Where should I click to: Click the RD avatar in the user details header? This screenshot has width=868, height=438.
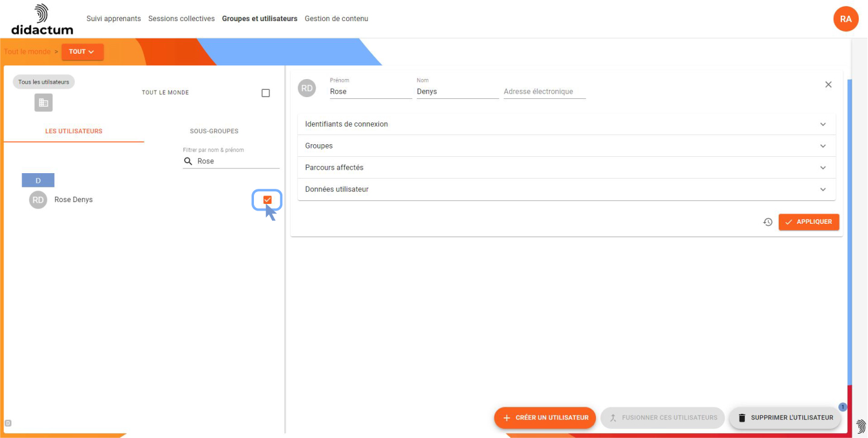tap(307, 88)
